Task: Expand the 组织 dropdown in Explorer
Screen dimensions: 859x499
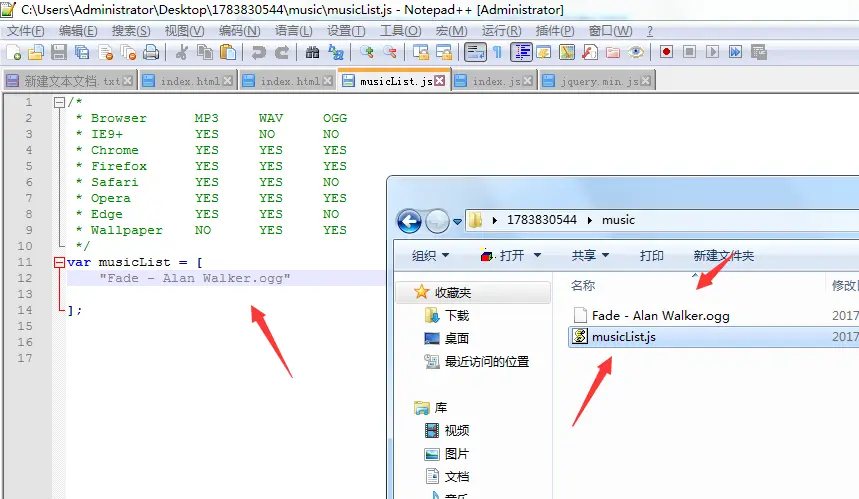Action: click(x=431, y=255)
